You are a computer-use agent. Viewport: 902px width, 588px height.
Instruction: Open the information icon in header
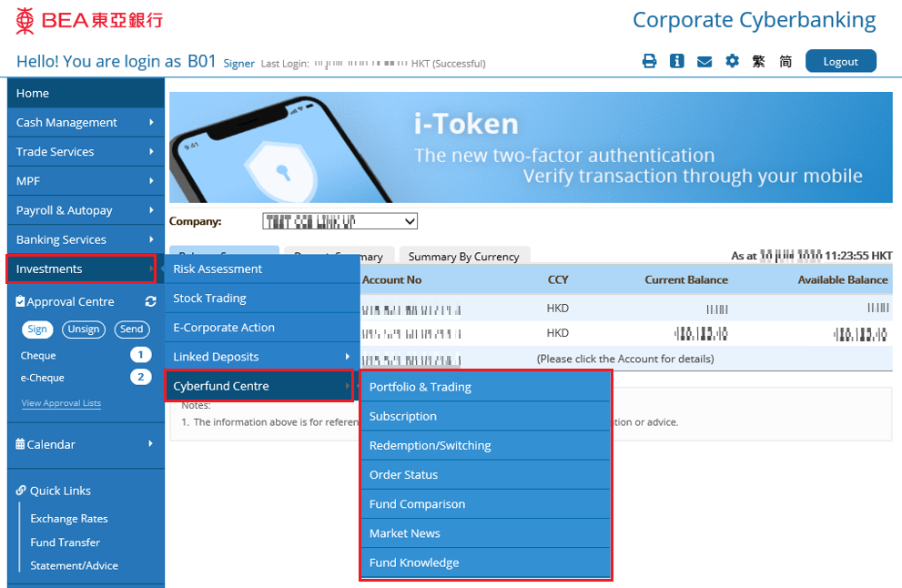677,61
